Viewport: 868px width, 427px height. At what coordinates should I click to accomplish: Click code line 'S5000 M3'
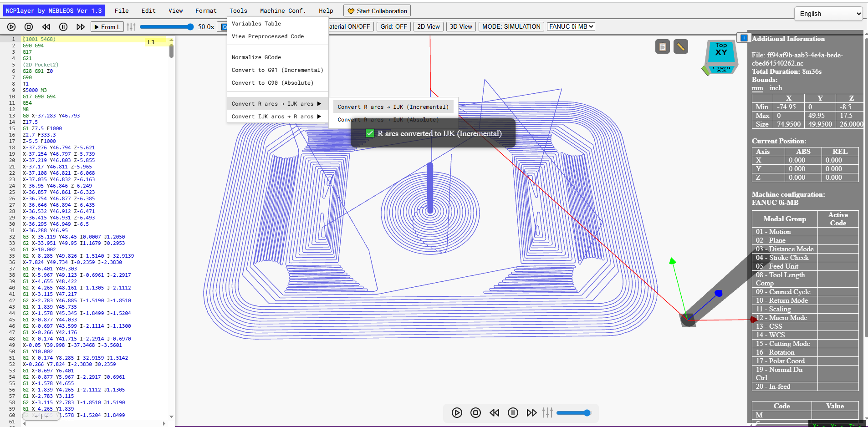coord(35,90)
